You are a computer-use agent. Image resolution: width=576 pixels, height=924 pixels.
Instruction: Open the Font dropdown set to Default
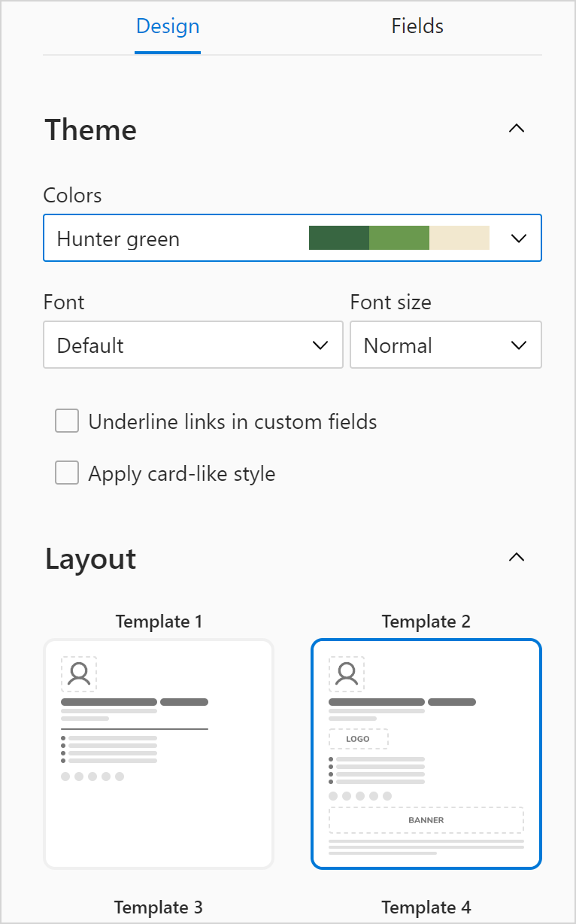tap(193, 345)
